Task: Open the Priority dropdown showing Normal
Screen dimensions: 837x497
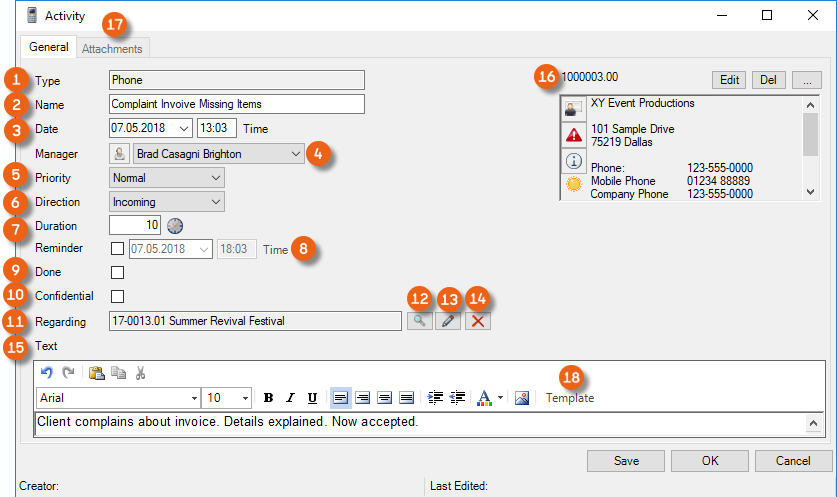Action: [166, 178]
